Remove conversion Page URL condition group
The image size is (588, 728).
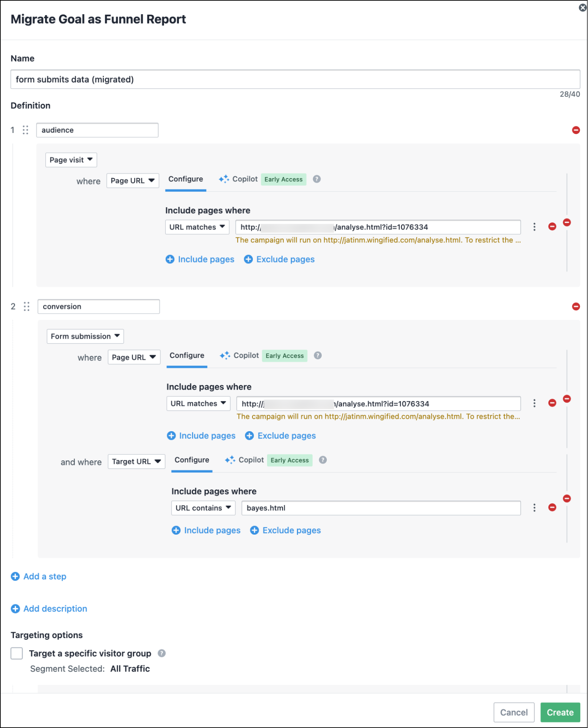pos(567,398)
